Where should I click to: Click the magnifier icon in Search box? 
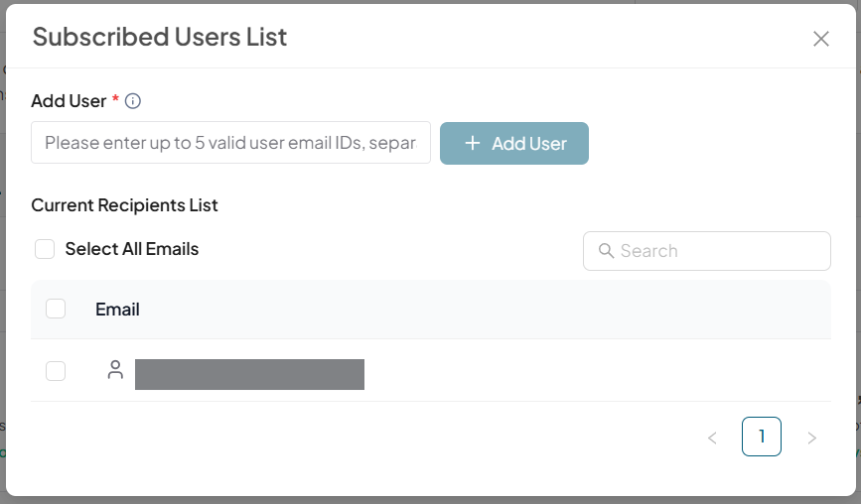pos(606,251)
